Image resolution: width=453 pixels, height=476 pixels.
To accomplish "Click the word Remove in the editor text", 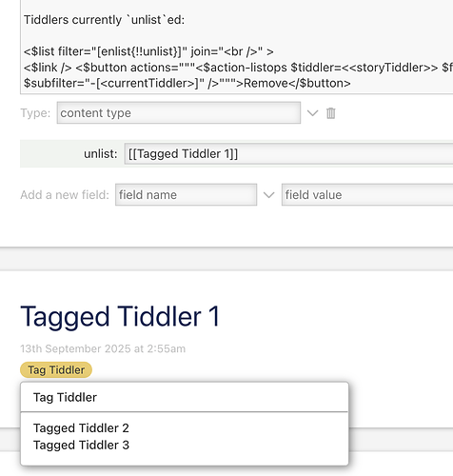I will (x=266, y=83).
